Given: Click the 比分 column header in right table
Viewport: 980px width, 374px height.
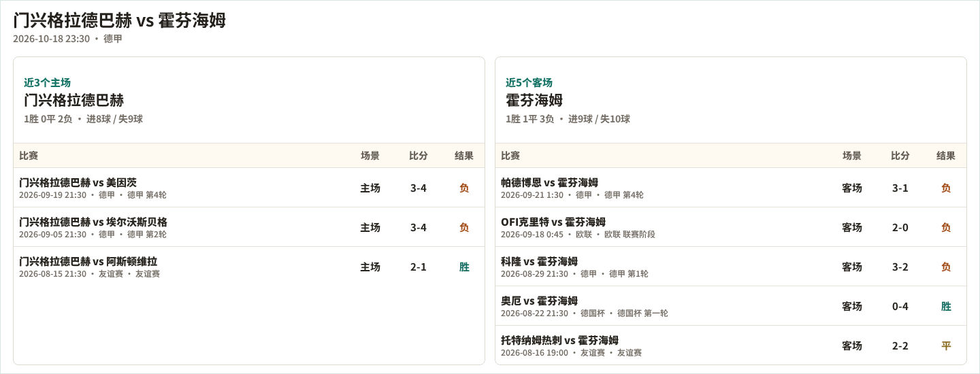Looking at the screenshot, I should (x=900, y=156).
